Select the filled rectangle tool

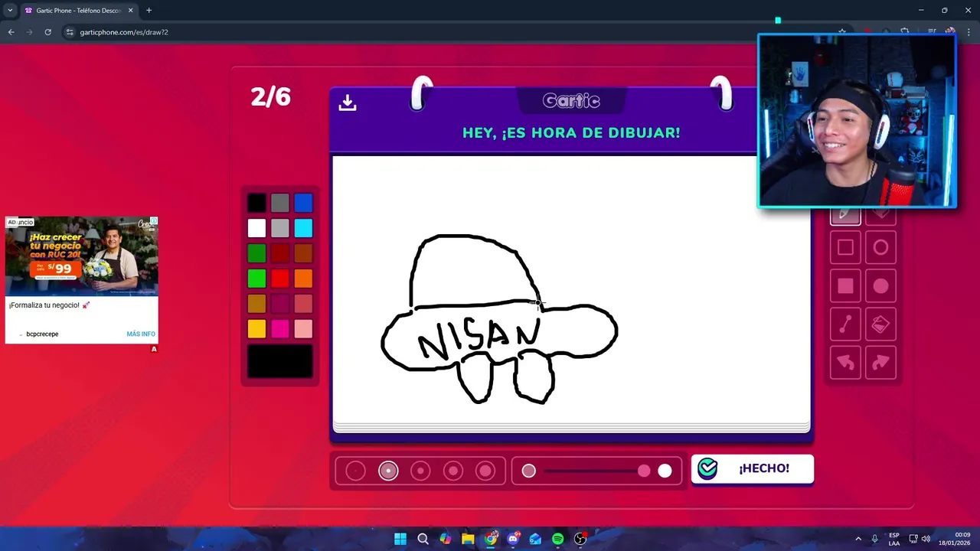click(845, 286)
